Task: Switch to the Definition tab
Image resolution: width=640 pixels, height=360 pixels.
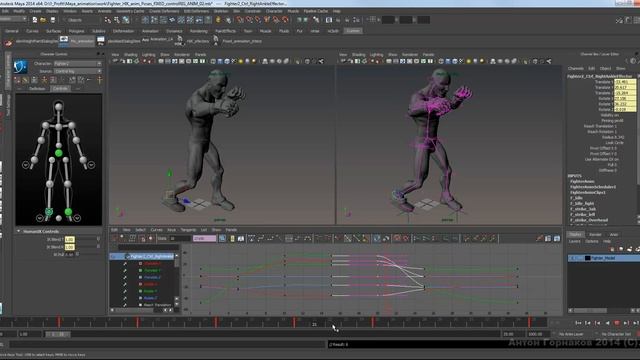Action: click(37, 89)
